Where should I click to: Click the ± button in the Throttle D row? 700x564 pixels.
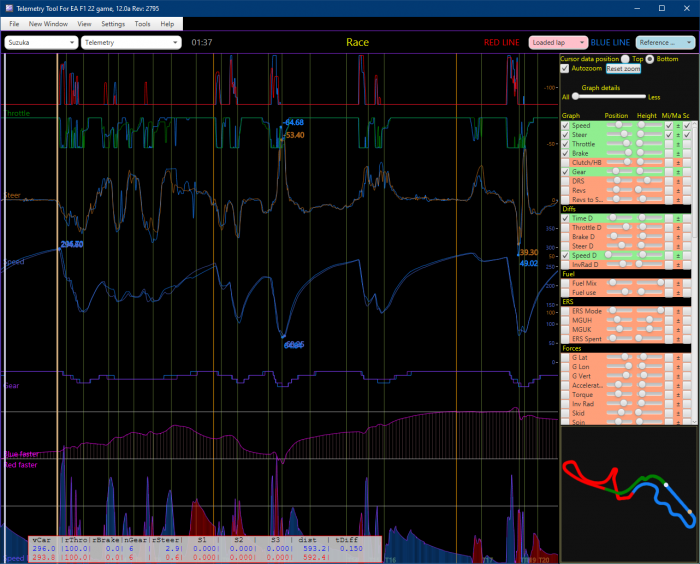(x=678, y=228)
